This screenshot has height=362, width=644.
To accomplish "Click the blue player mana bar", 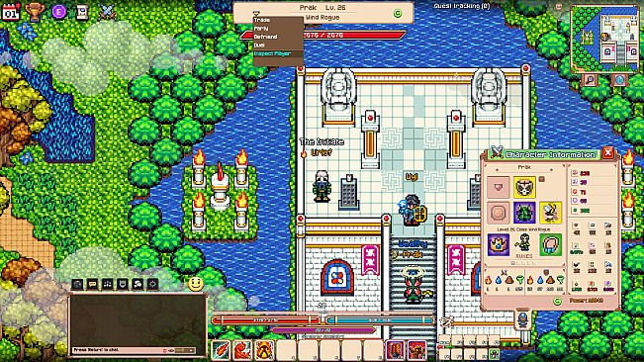I will pyautogui.click(x=380, y=319).
